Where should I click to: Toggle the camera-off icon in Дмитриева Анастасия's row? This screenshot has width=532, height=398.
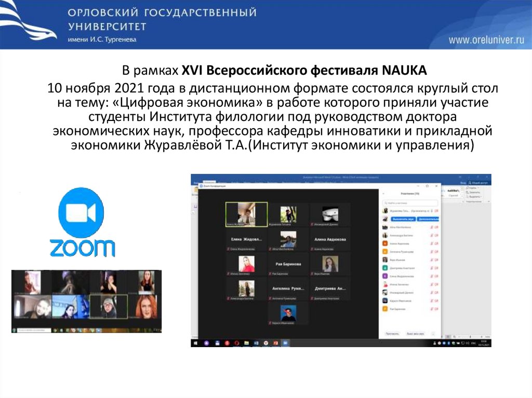pyautogui.click(x=436, y=268)
